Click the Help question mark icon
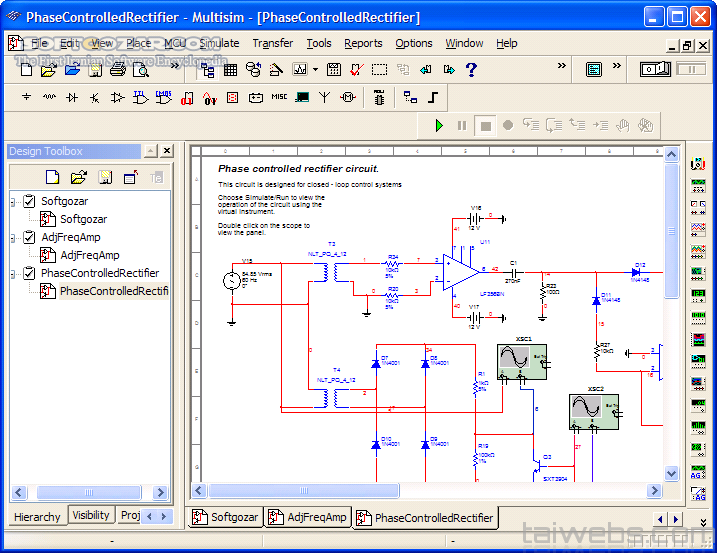This screenshot has width=717, height=553. tap(471, 69)
